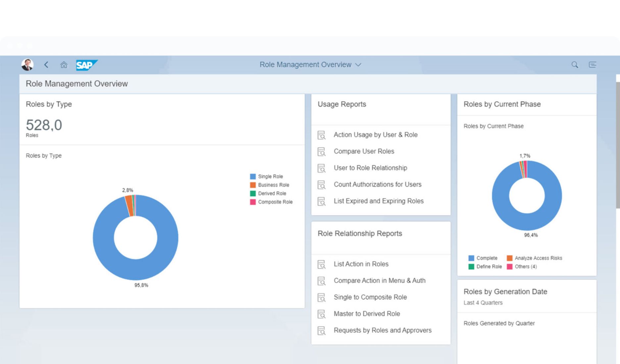Open the notifications list icon in header

click(593, 65)
